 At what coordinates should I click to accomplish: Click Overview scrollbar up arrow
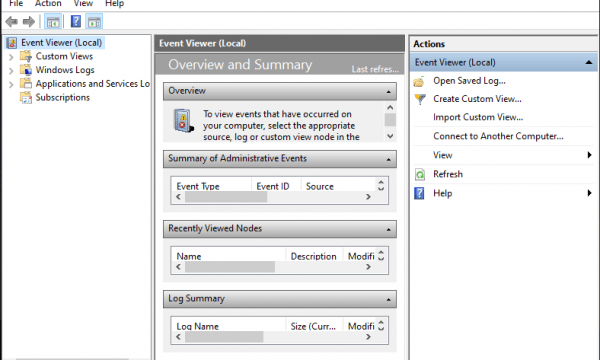[390, 108]
